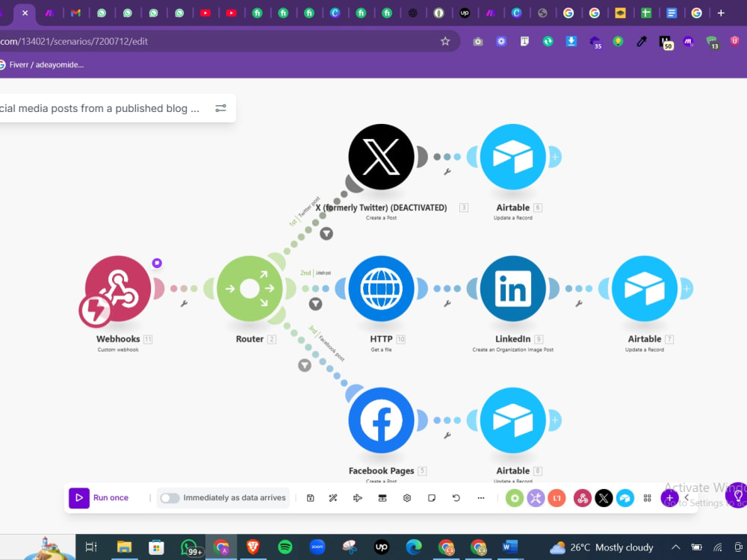The width and height of the screenshot is (747, 560).
Task: Open the three-dot more menu in the toolbar
Action: click(x=480, y=498)
